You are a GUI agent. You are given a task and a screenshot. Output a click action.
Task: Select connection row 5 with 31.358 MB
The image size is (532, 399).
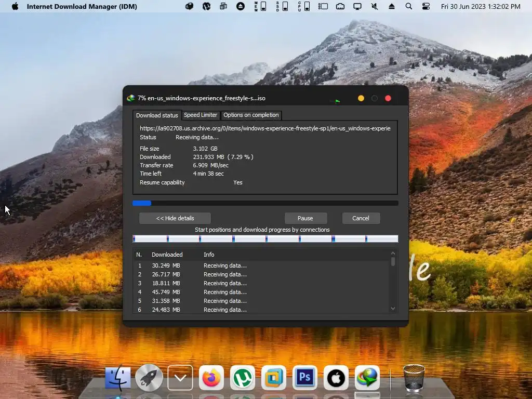(x=261, y=301)
